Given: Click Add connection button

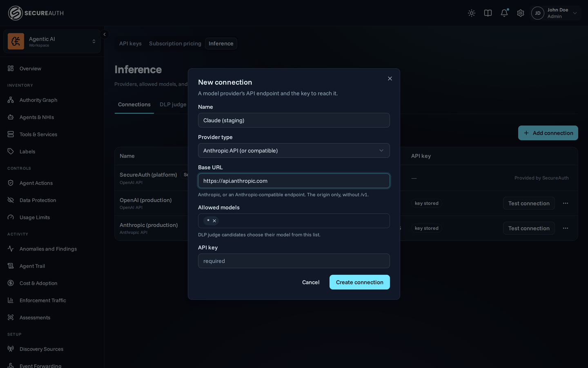Looking at the screenshot, I should (x=548, y=133).
